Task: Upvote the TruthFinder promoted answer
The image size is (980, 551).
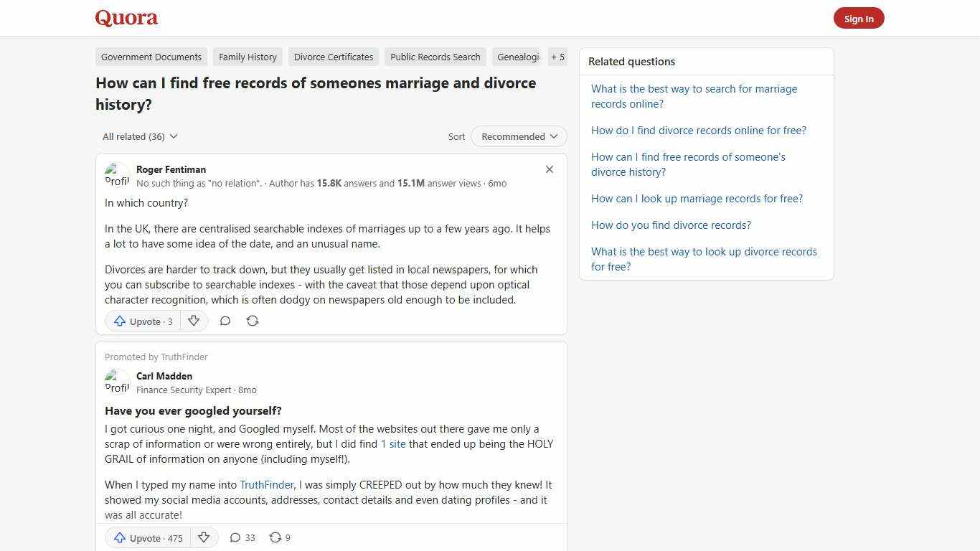Action: [x=146, y=537]
